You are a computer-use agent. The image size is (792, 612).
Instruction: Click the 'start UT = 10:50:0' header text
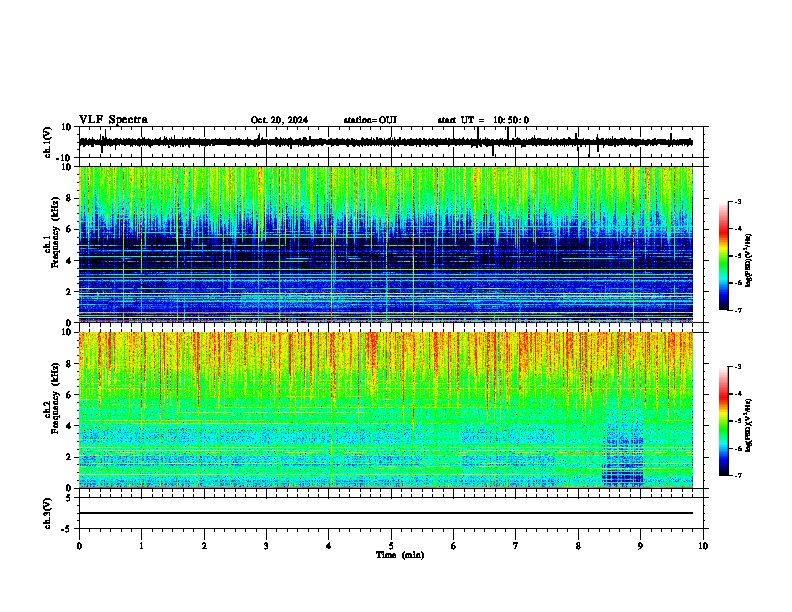pos(483,120)
